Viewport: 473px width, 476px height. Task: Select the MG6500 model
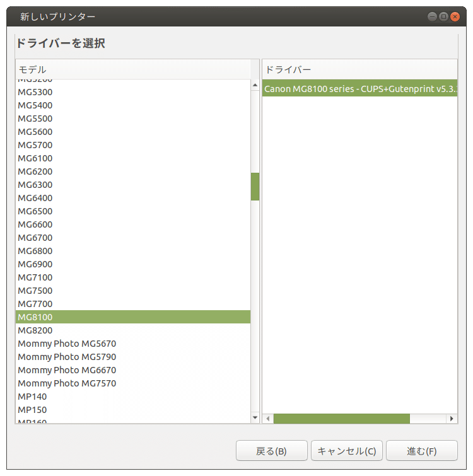(x=133, y=211)
